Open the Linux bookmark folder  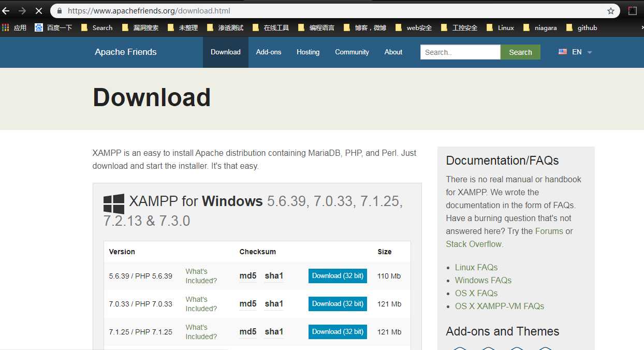click(x=500, y=27)
